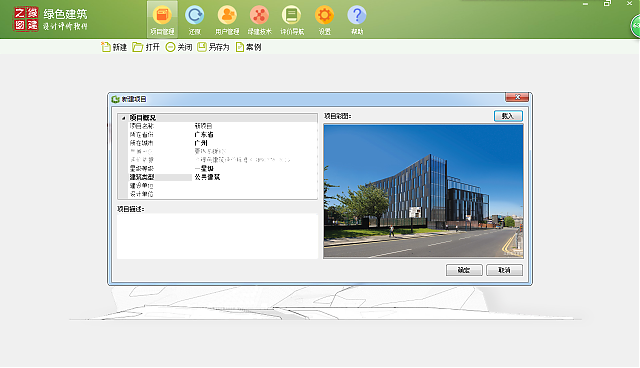Click the 载入 load image button
The image size is (640, 368).
tap(508, 116)
